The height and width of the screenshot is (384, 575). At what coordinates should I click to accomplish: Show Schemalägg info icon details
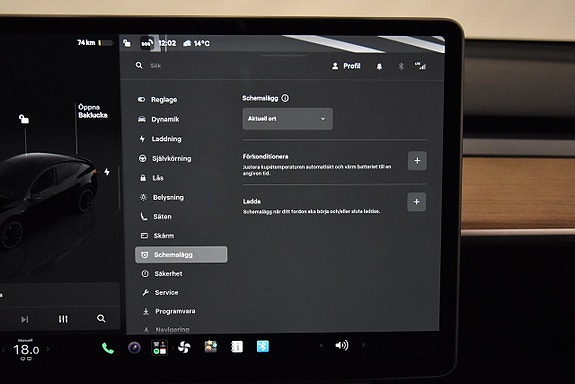pos(285,98)
